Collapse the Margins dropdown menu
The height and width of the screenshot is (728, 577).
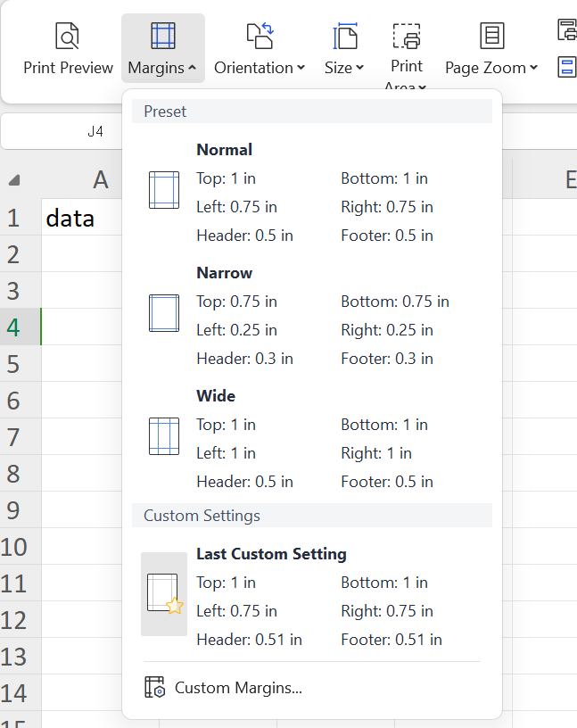(192, 68)
